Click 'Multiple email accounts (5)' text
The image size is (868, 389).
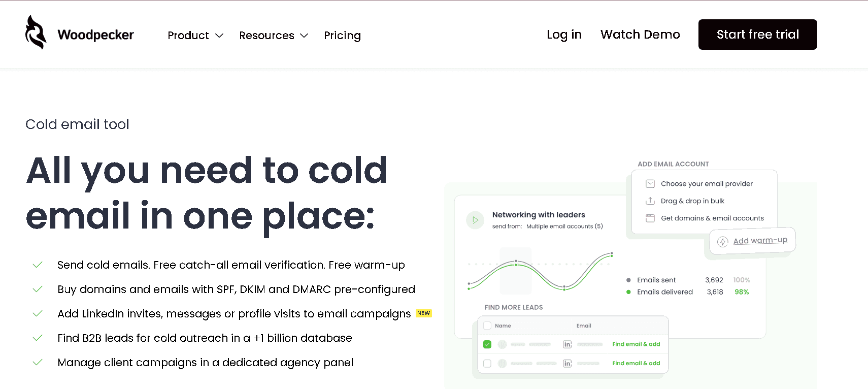(x=564, y=226)
